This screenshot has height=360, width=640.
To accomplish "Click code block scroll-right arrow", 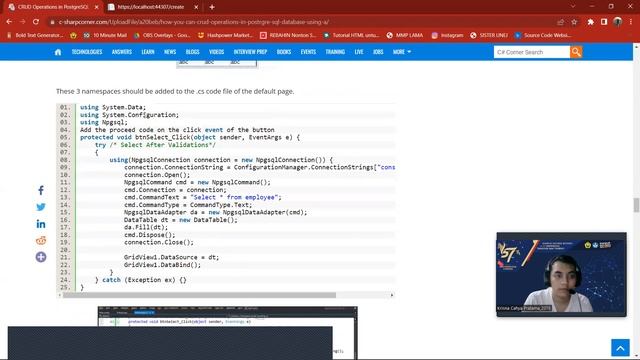I will pos(392,295).
